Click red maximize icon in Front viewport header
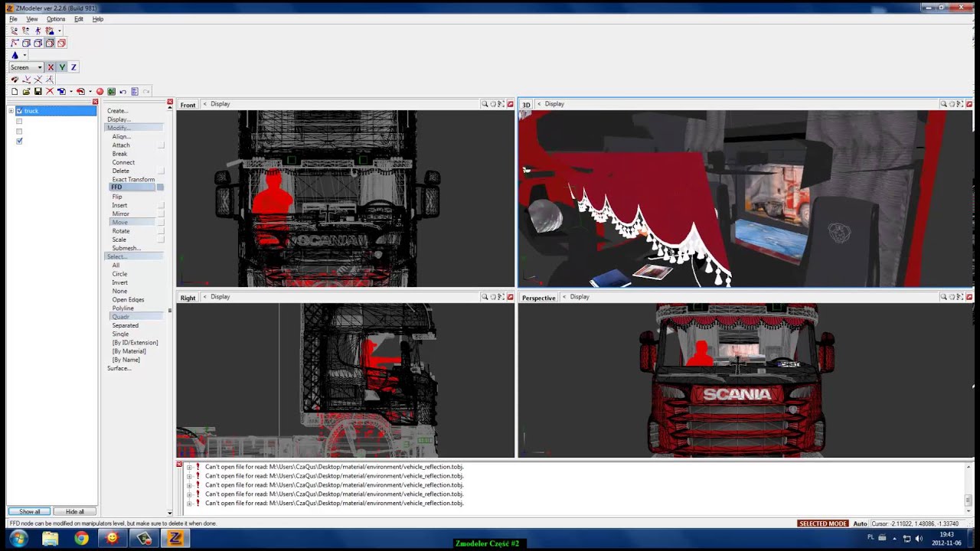This screenshot has width=980, height=551. click(x=510, y=104)
